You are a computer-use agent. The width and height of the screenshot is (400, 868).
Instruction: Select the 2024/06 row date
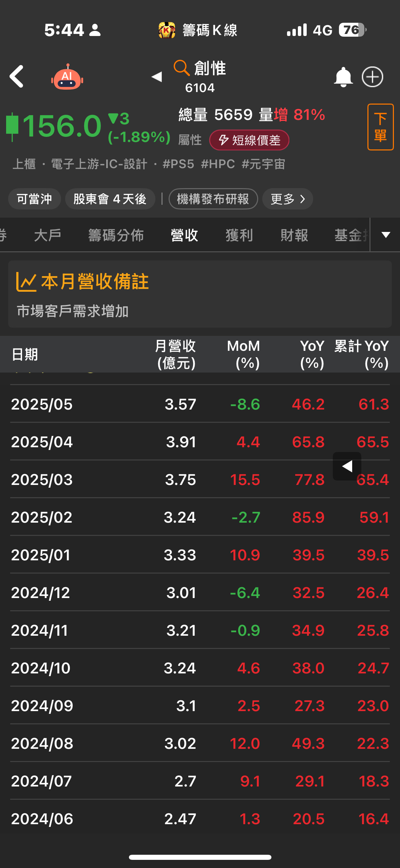tap(42, 819)
